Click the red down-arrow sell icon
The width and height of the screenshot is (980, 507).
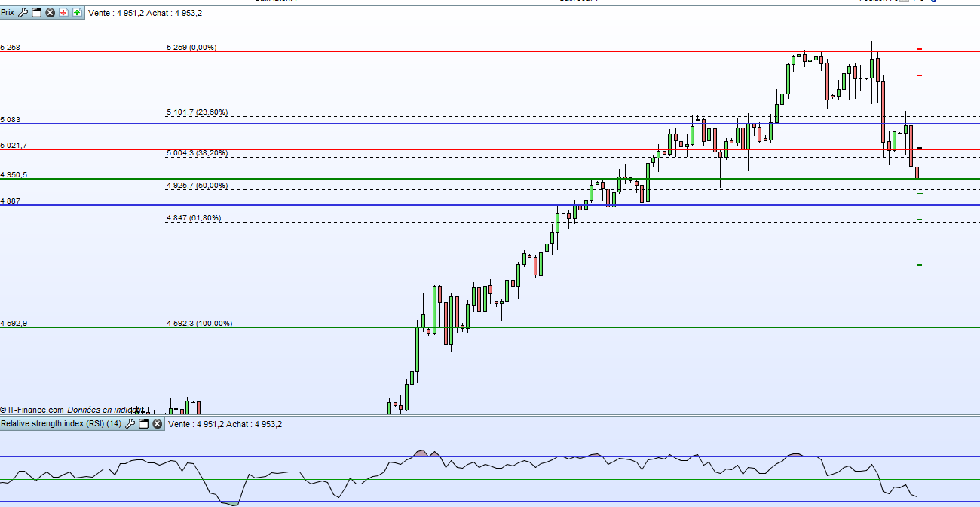click(x=63, y=13)
